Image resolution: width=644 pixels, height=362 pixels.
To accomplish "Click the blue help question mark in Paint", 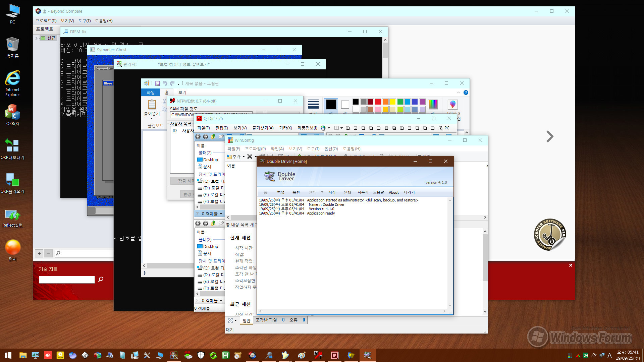I will (x=466, y=93).
